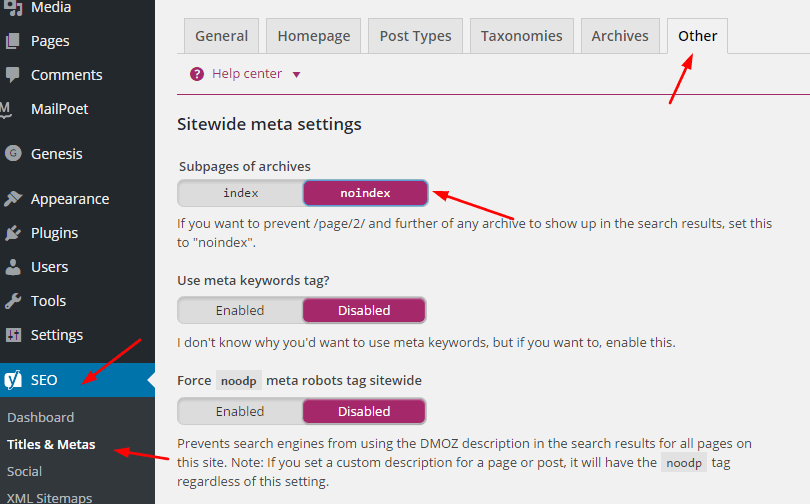Click the Yoast SEO logo icon
Screen dimensions: 810x504
[13, 380]
